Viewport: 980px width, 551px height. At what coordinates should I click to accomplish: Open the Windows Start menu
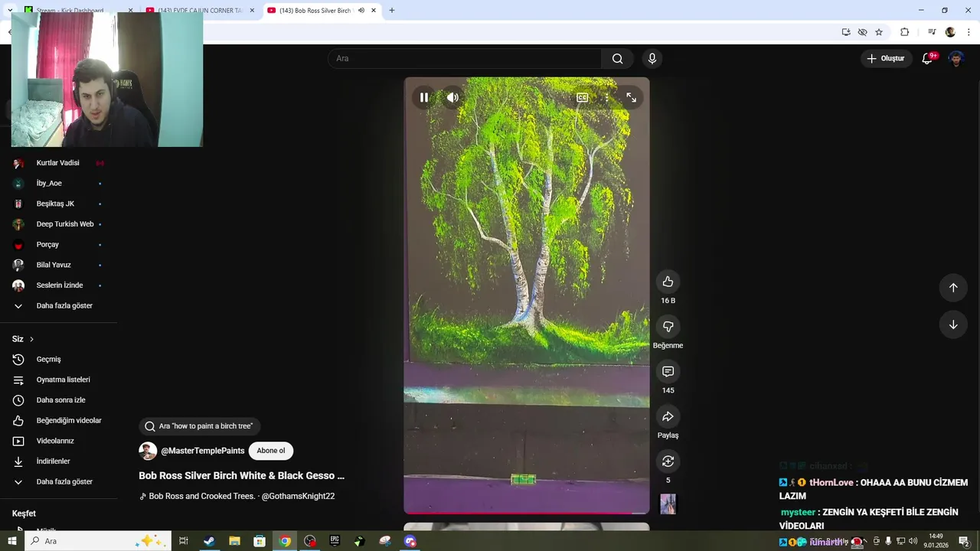click(11, 541)
